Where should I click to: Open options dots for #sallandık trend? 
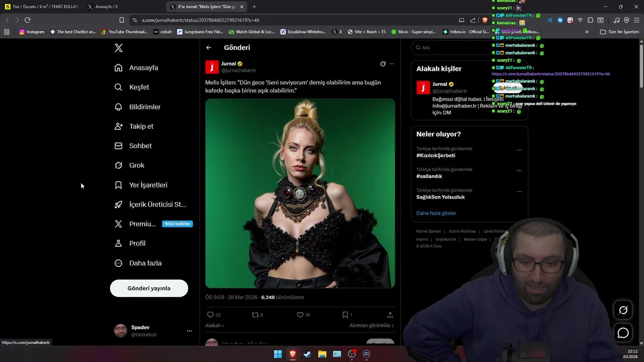pyautogui.click(x=519, y=170)
